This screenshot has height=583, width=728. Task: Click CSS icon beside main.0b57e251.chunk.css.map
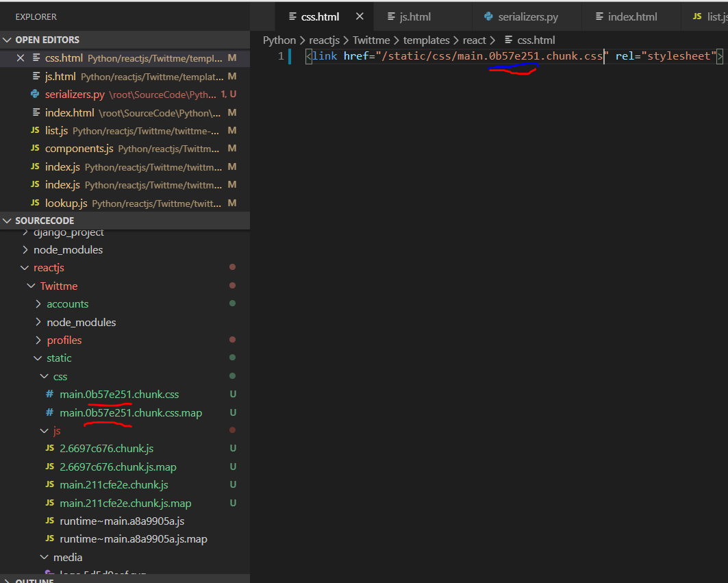click(x=49, y=412)
